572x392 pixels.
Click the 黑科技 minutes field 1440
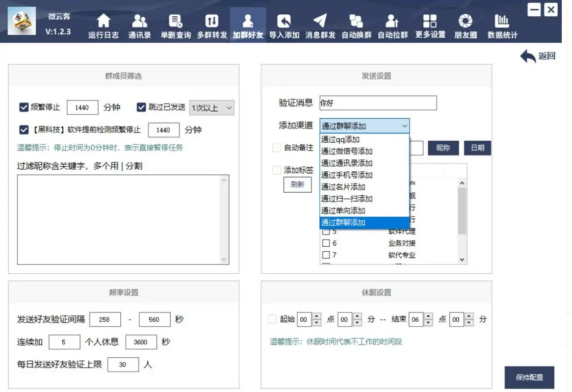164,130
